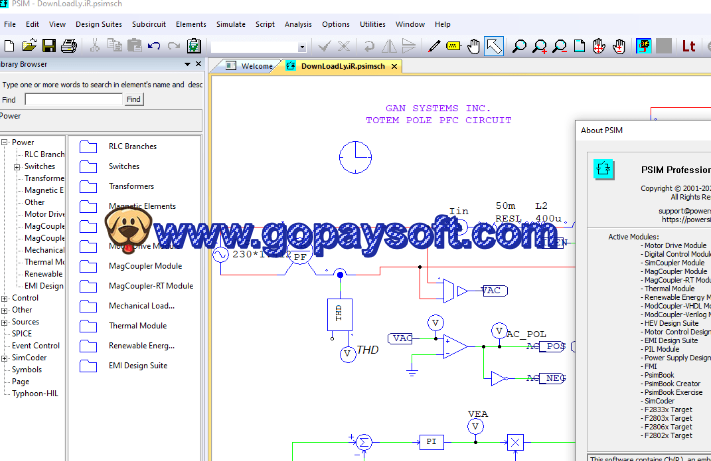Screen dimensions: 711x461
Task: Activate the hand pan tool
Action: coord(619,46)
